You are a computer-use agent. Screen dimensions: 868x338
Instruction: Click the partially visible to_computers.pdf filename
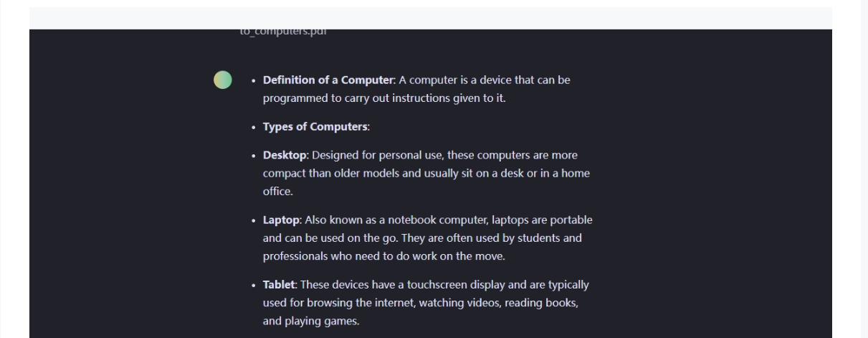(283, 32)
